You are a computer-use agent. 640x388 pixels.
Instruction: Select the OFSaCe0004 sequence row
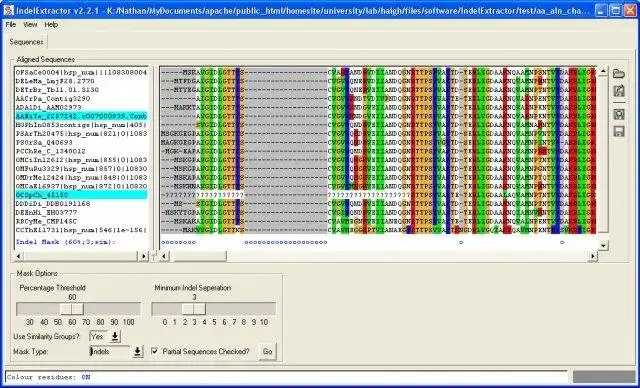point(81,72)
